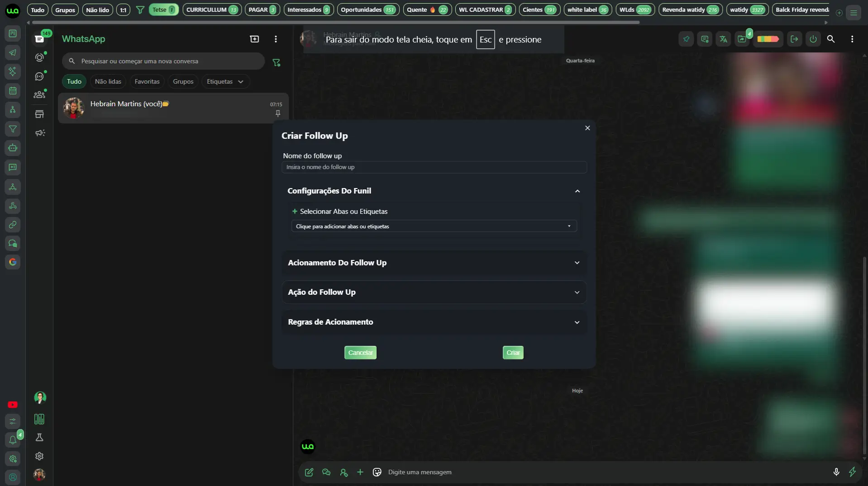868x486 pixels.
Task: Open the storefront business tools icon
Action: click(x=40, y=114)
